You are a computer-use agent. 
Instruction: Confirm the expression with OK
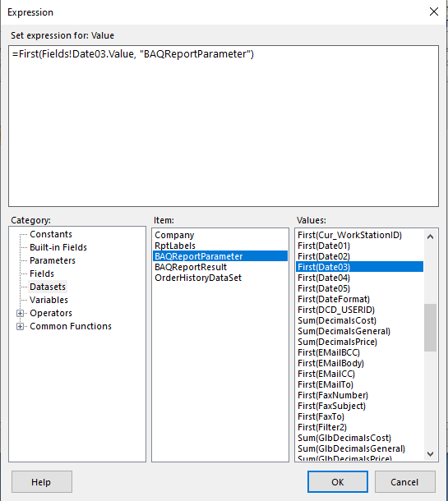pos(338,481)
